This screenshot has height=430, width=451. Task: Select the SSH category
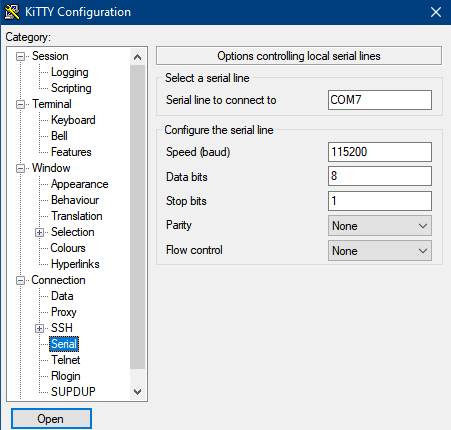[x=62, y=328]
